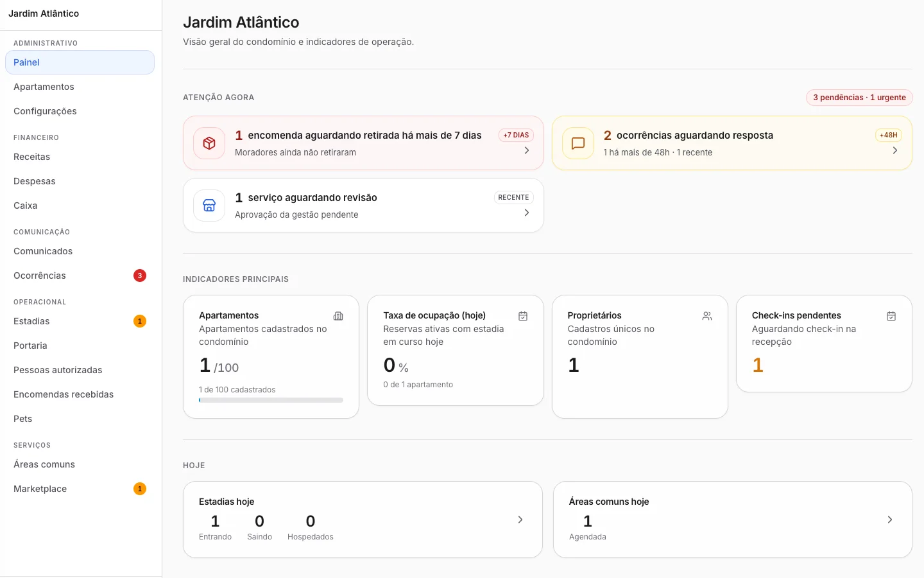Open encomenda alert via its chevron arrow
The width and height of the screenshot is (924, 578).
527,150
